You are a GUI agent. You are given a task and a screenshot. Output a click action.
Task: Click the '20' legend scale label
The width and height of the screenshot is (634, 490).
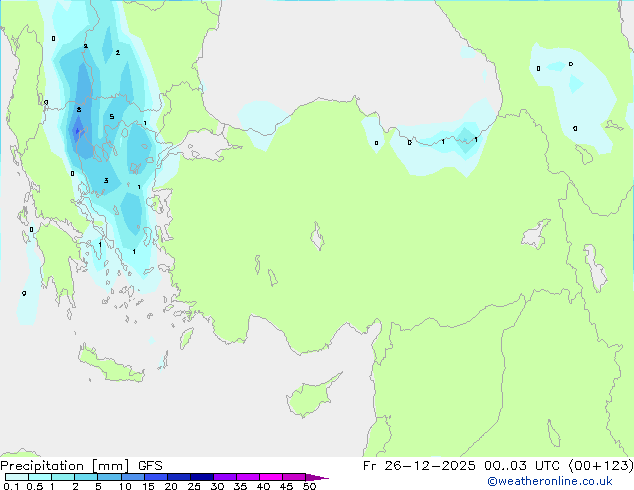click(x=171, y=486)
